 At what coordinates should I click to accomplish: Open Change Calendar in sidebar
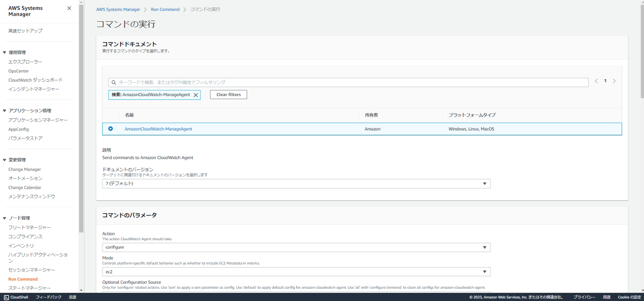[25, 188]
